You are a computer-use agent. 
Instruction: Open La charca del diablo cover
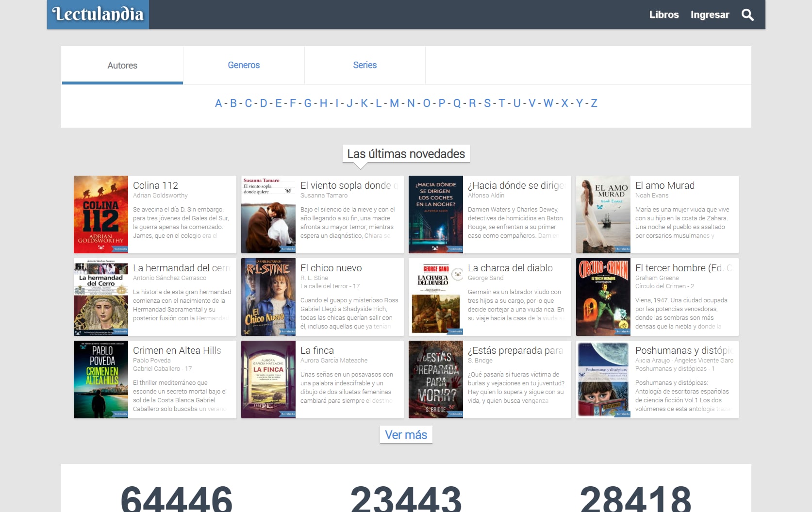tap(436, 297)
